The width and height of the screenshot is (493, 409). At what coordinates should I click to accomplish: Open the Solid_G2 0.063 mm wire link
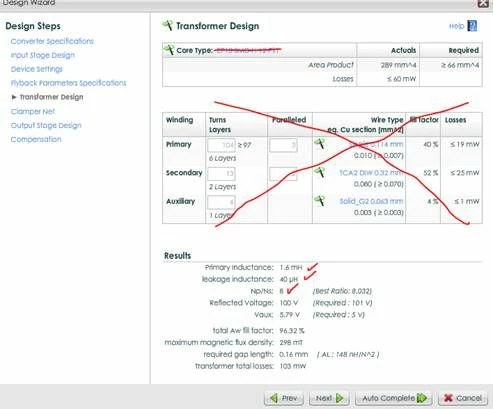coord(371,201)
